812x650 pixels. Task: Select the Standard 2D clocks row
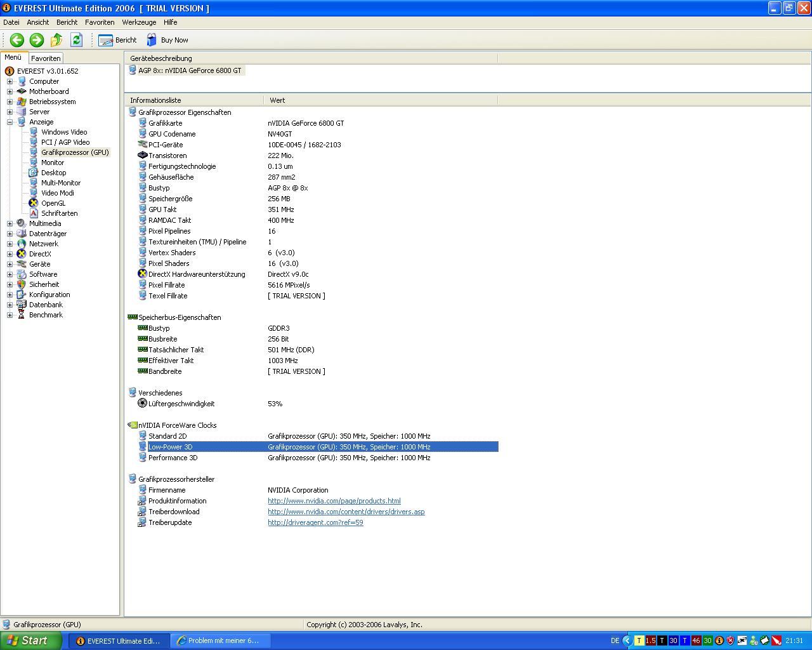click(x=312, y=436)
